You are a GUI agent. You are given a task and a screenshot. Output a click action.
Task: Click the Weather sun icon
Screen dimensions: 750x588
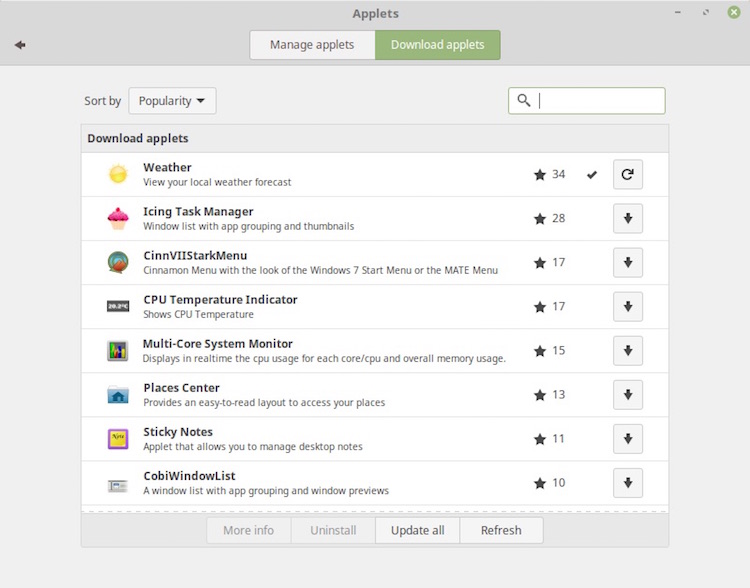click(x=118, y=174)
